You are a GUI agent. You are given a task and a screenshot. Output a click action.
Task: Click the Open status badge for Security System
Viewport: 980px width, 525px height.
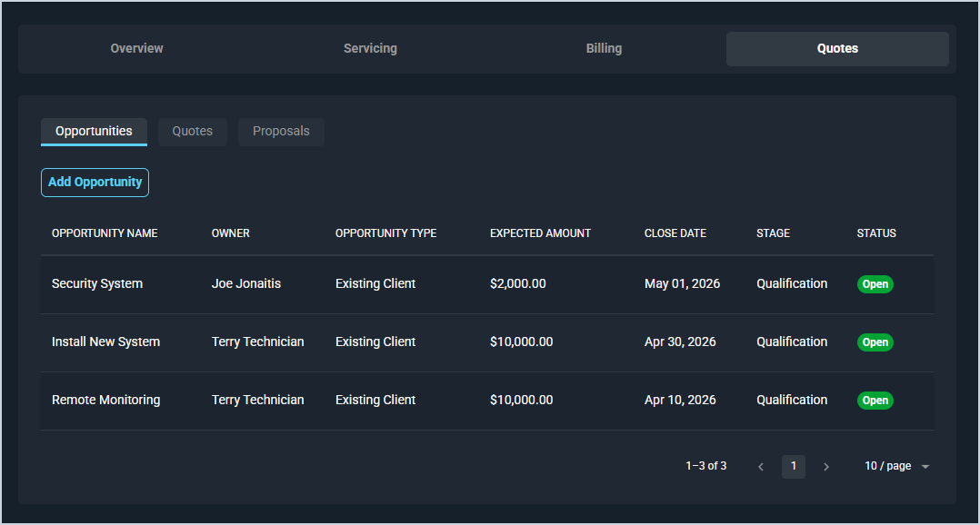click(x=875, y=284)
